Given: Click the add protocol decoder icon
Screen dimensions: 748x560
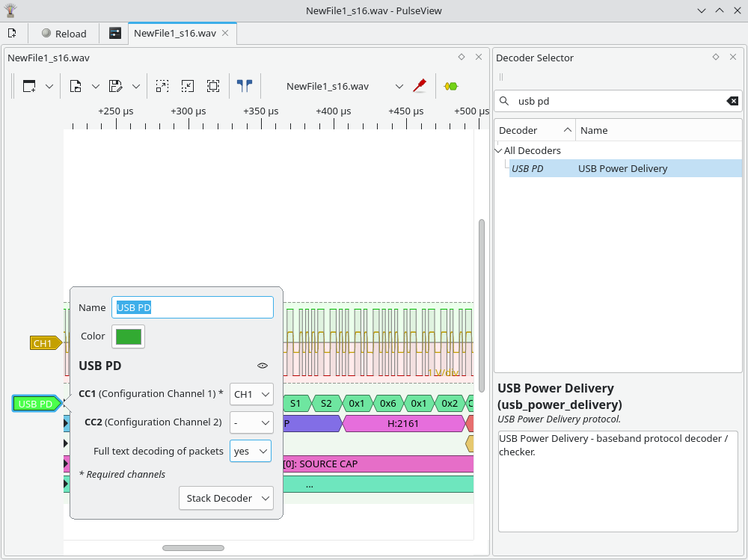Looking at the screenshot, I should point(451,86).
